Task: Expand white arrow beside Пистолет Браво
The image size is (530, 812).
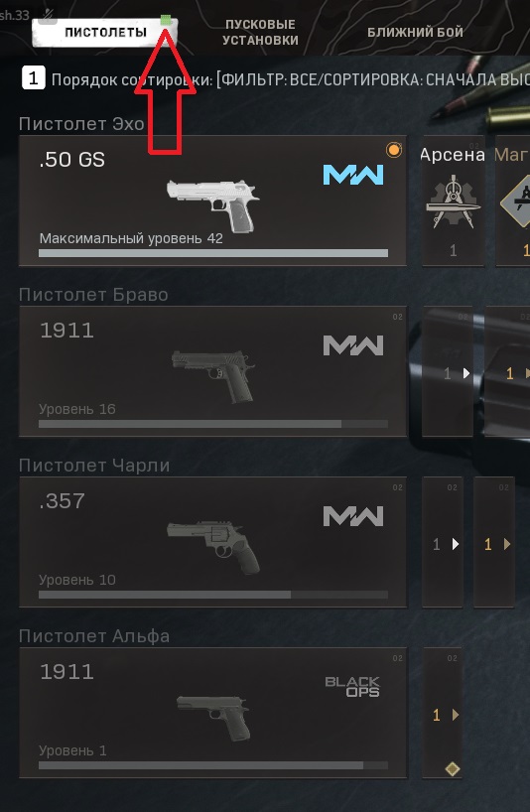Action: pos(466,373)
